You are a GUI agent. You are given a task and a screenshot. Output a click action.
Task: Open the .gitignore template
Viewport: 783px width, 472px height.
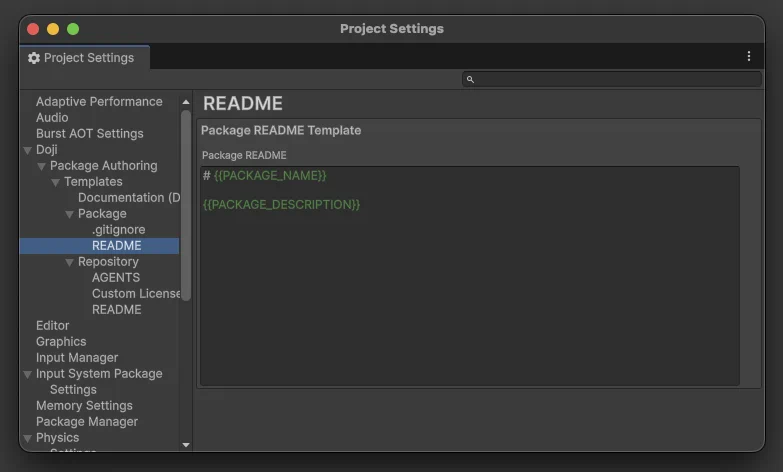point(118,229)
